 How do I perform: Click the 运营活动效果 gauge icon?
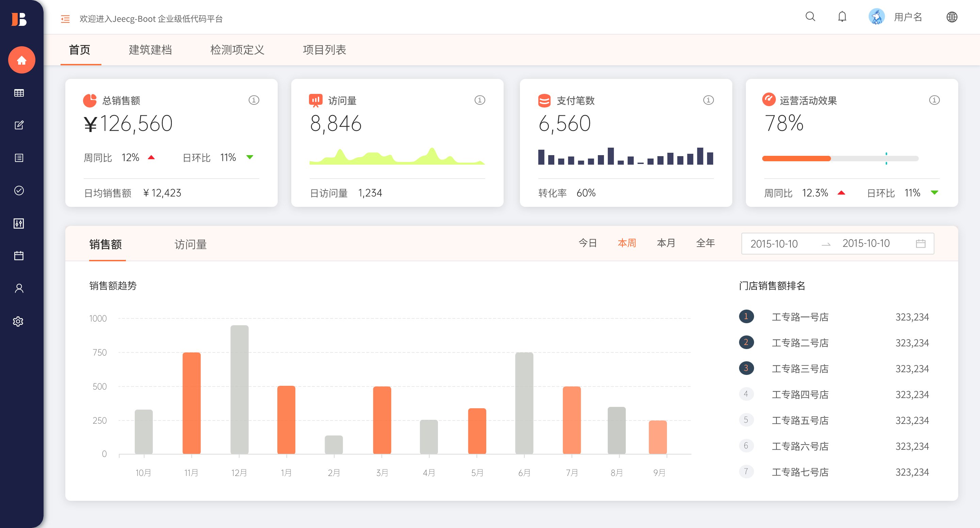(x=769, y=99)
